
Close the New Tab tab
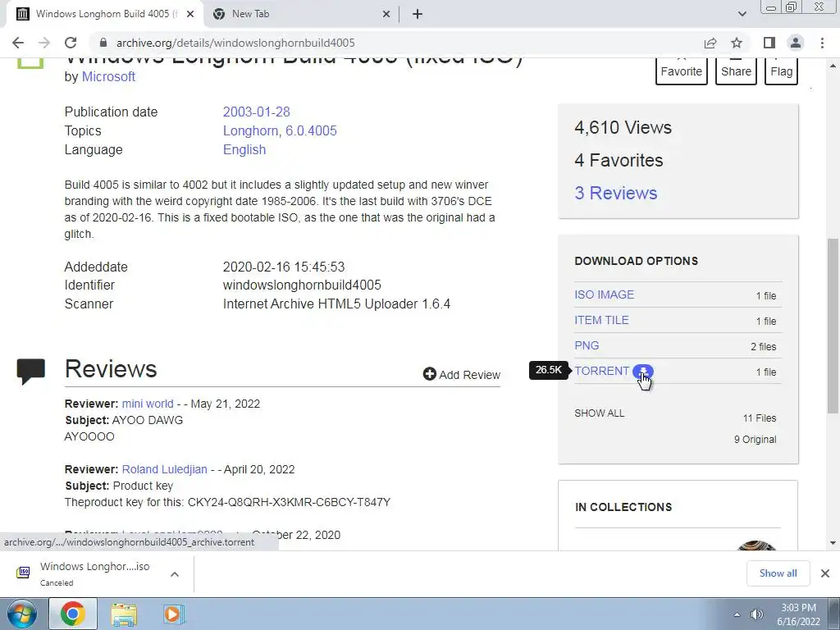[x=386, y=15]
